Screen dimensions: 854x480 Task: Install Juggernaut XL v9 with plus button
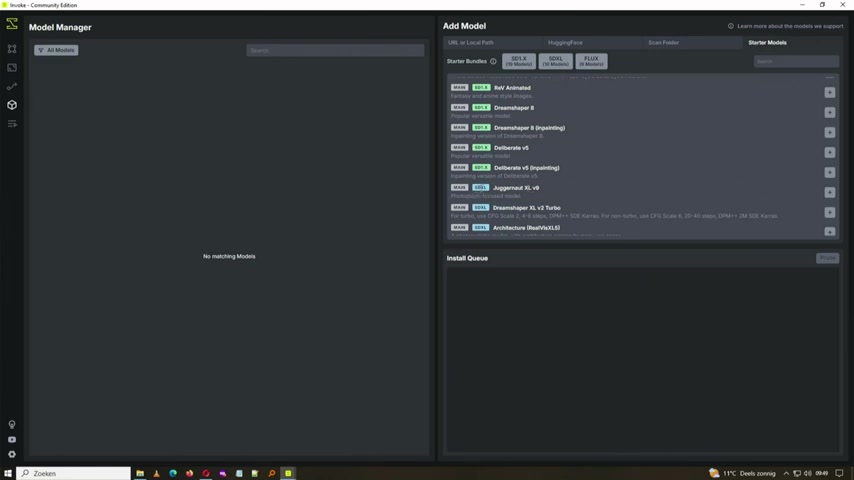(829, 192)
